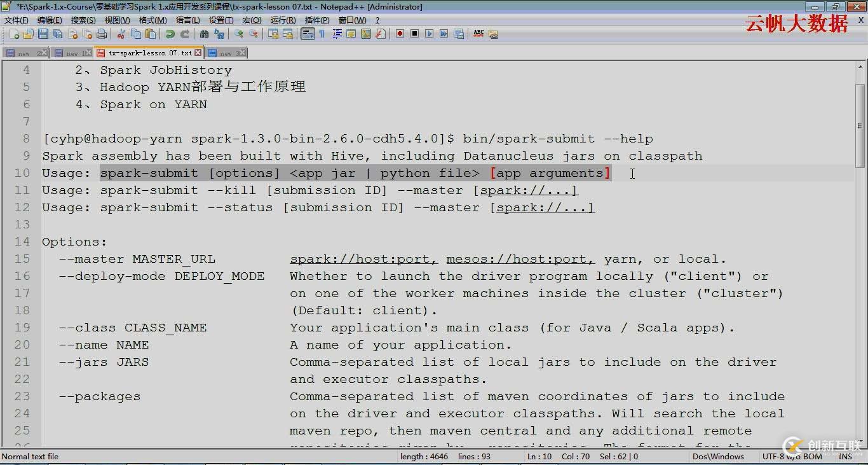Open the 格式(M) menu

click(x=153, y=20)
